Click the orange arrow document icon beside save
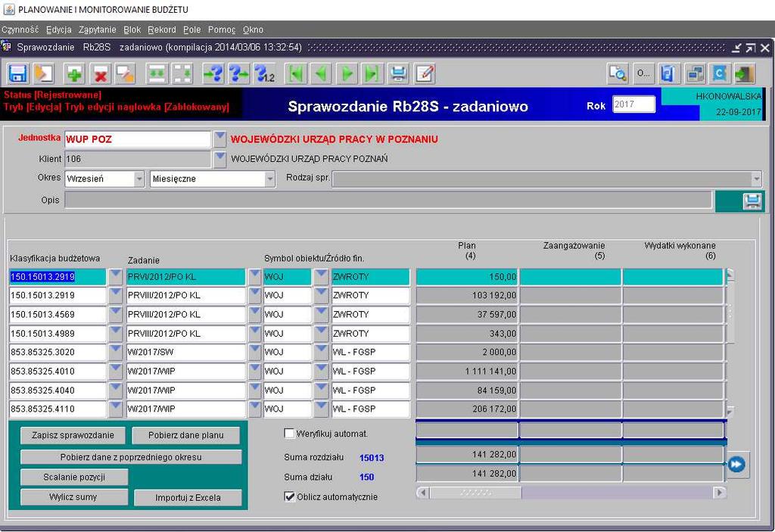Viewport: 775px width, 532px height. click(43, 74)
